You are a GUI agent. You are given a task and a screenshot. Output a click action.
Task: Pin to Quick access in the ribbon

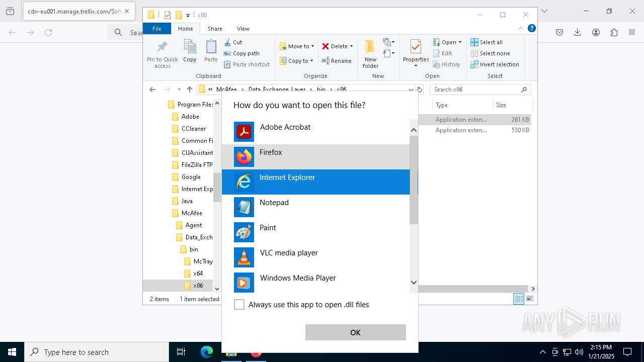pyautogui.click(x=162, y=54)
